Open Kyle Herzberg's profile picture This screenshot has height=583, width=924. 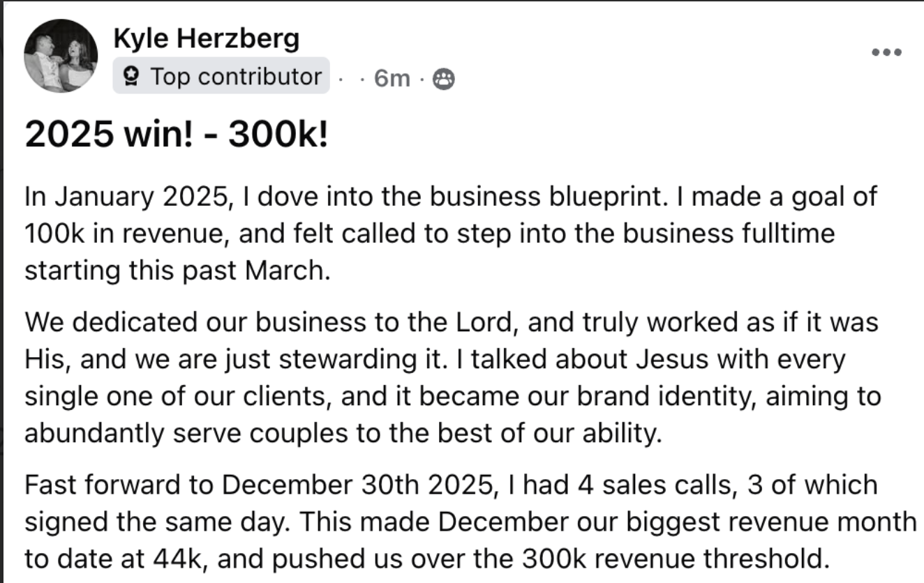(61, 56)
